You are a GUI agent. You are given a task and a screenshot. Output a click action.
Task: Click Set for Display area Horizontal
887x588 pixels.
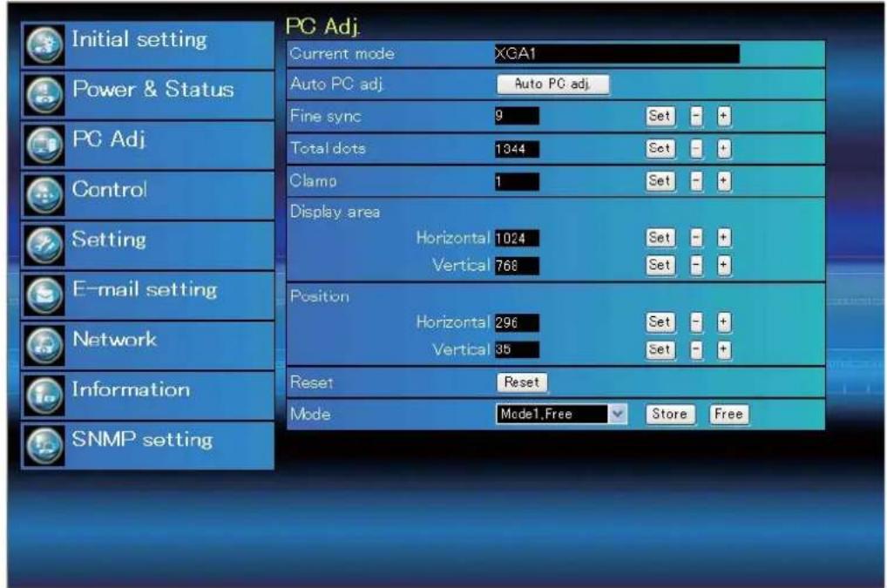(660, 238)
